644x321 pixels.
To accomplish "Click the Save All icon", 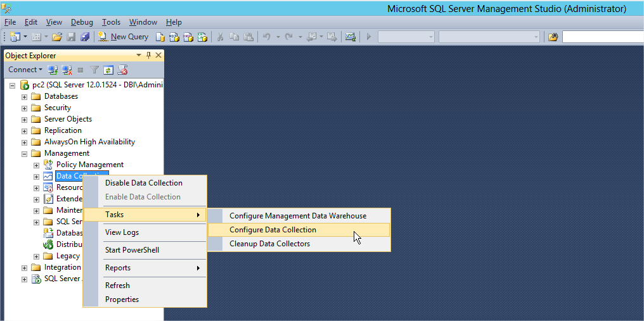I will pos(85,37).
